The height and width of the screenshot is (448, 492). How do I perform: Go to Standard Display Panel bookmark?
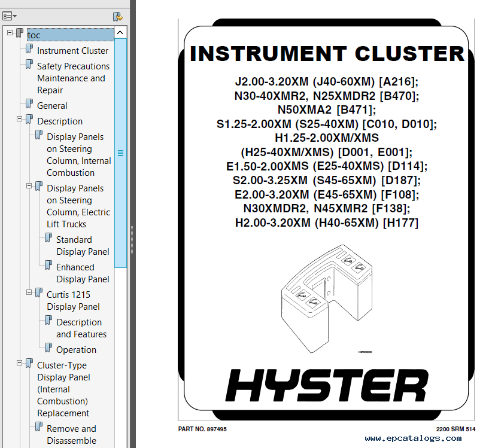click(83, 246)
